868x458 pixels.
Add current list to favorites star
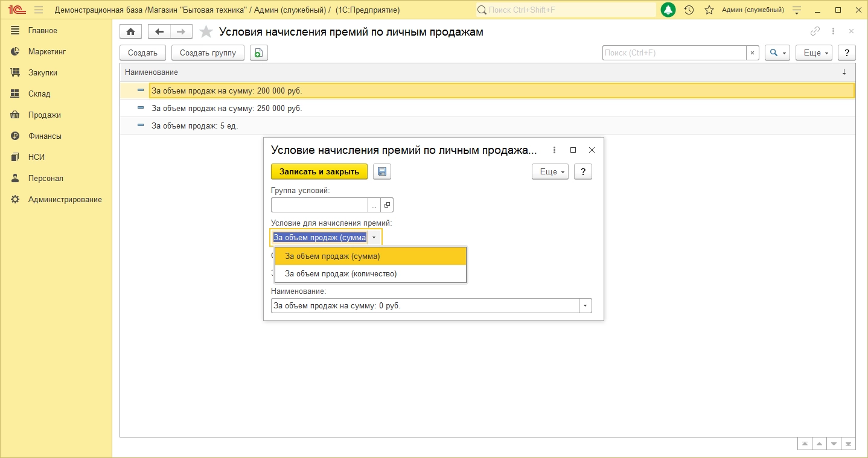(x=206, y=32)
